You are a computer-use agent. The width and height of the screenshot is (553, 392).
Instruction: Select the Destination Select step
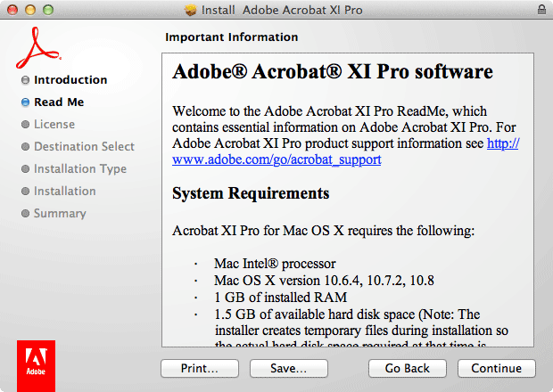[84, 146]
